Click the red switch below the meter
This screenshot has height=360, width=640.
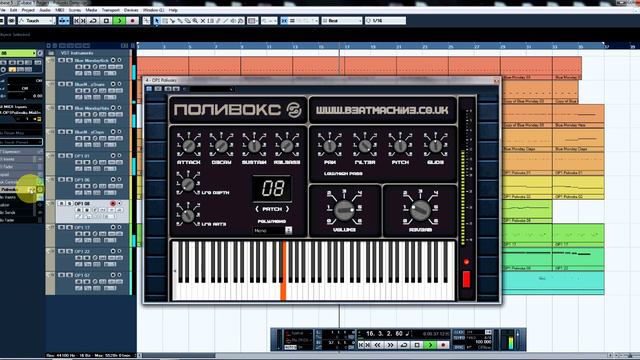466,280
